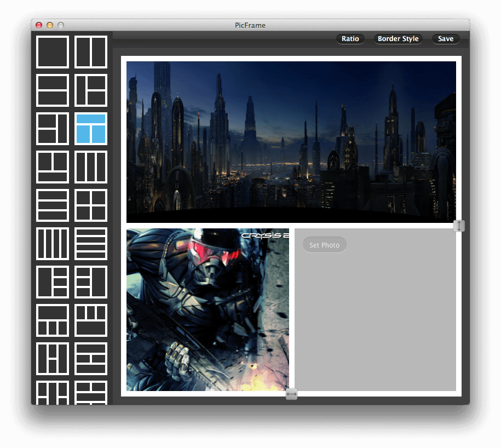501x448 pixels.
Task: Choose the two-by-two grid layout
Action: 91,205
